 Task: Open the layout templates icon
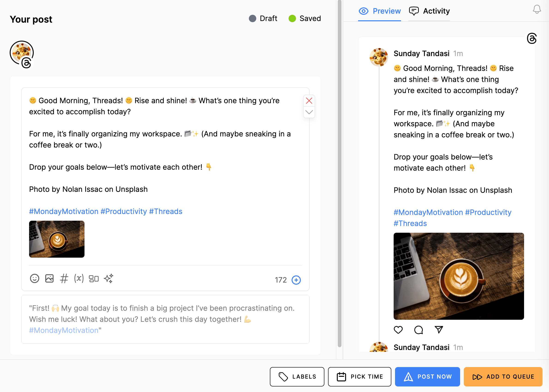[94, 278]
